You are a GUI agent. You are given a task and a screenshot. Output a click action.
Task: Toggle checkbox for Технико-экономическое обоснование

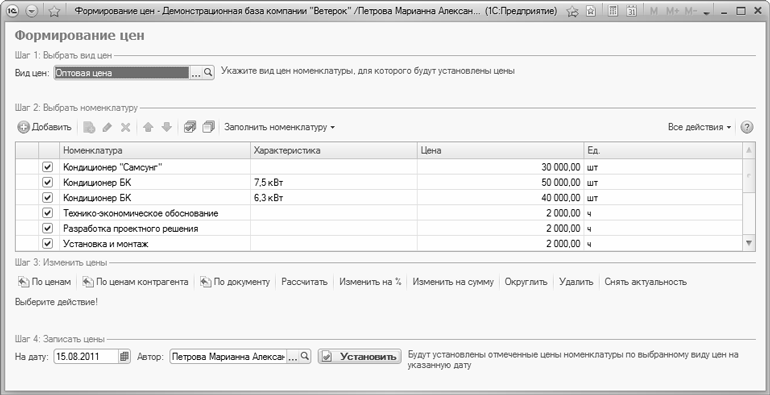[x=47, y=213]
